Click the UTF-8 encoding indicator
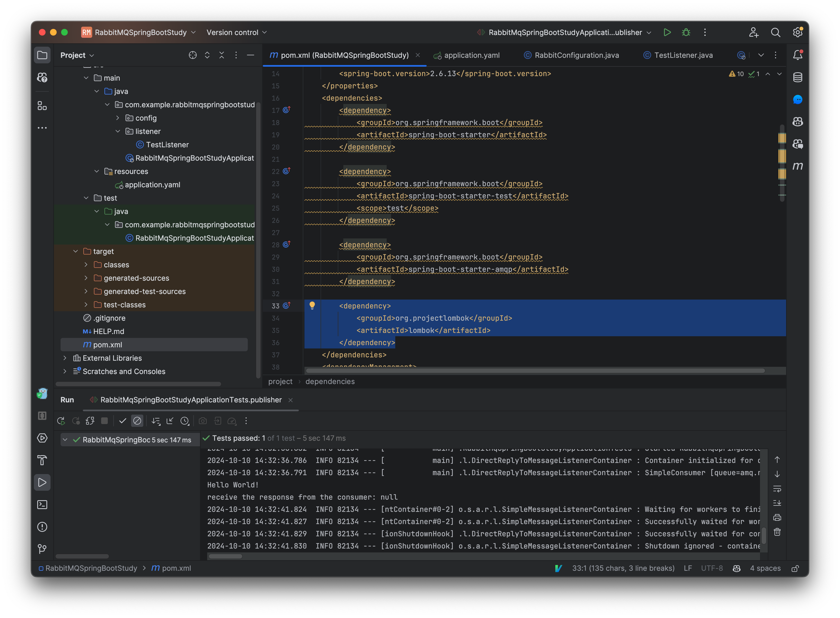Screen dimensions: 840x618 tap(712, 568)
